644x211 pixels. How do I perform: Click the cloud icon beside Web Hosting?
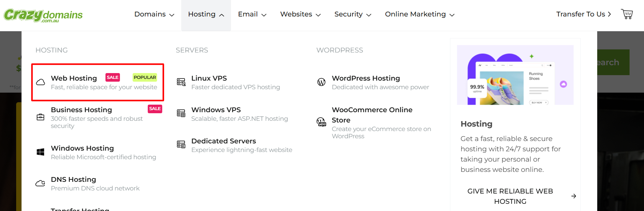coord(41,82)
